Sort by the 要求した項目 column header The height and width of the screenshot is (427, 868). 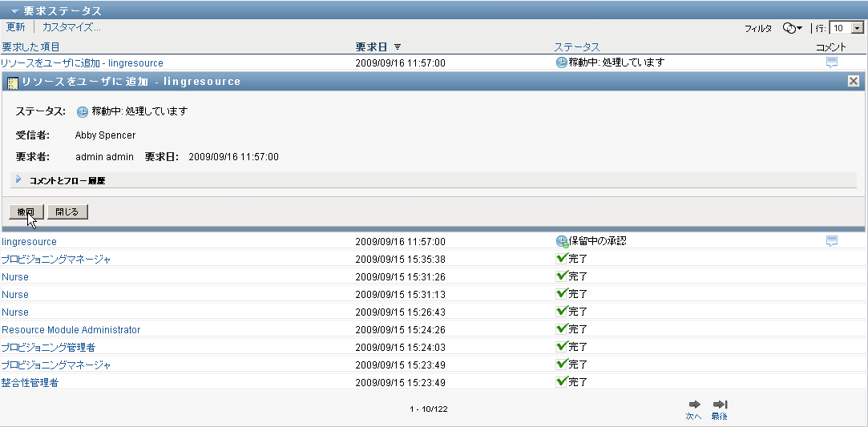click(x=30, y=47)
